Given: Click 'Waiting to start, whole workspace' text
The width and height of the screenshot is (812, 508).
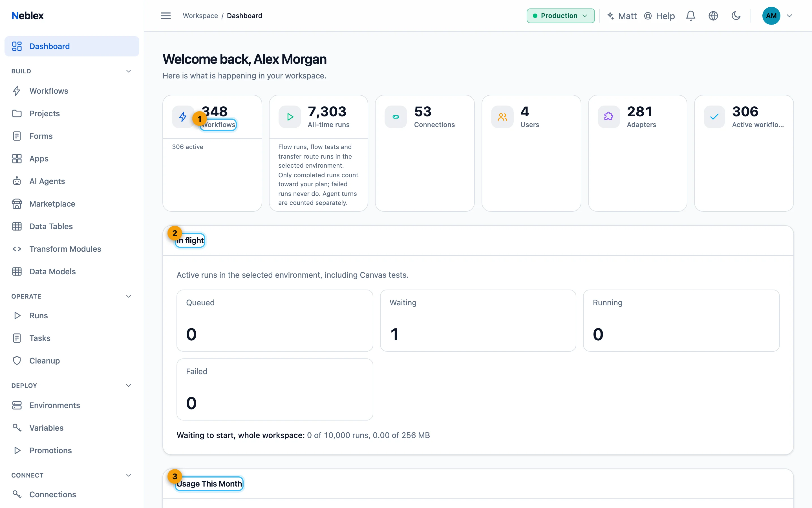Looking at the screenshot, I should [x=240, y=435].
